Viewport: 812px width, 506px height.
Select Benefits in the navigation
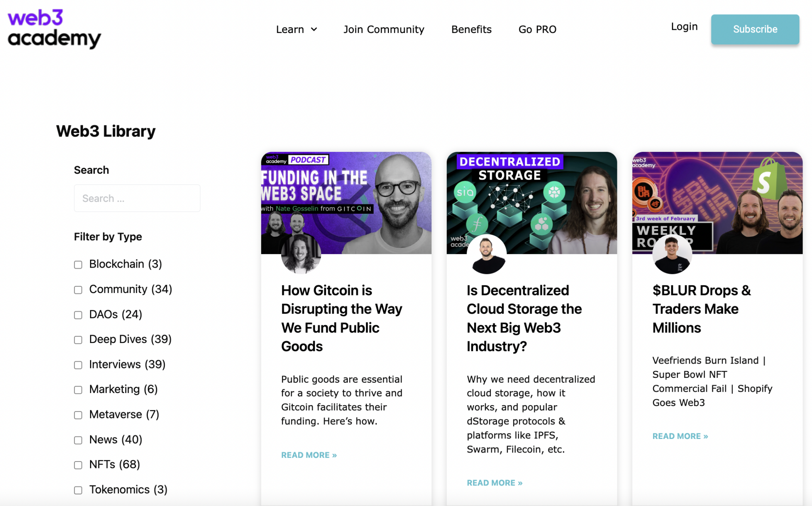(x=471, y=29)
